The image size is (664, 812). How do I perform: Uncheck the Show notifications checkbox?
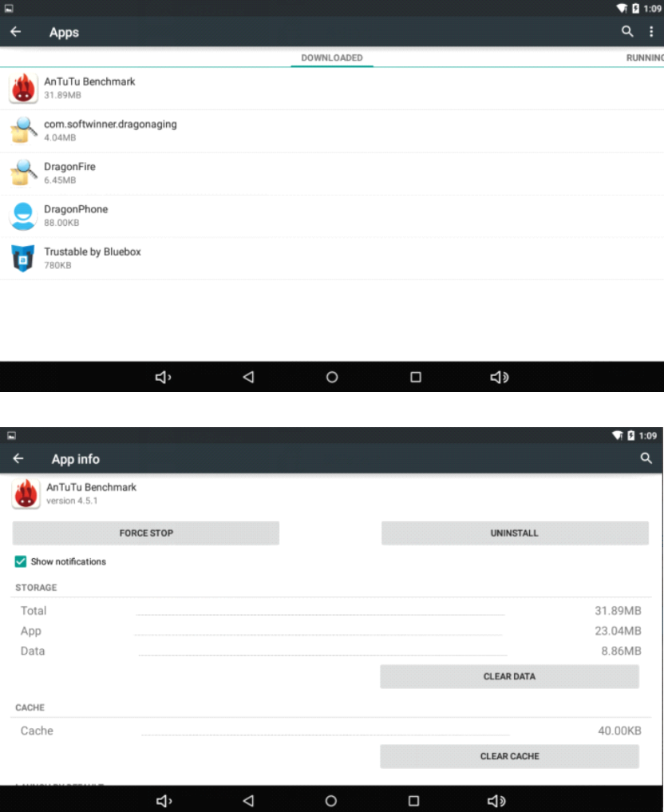(x=21, y=561)
